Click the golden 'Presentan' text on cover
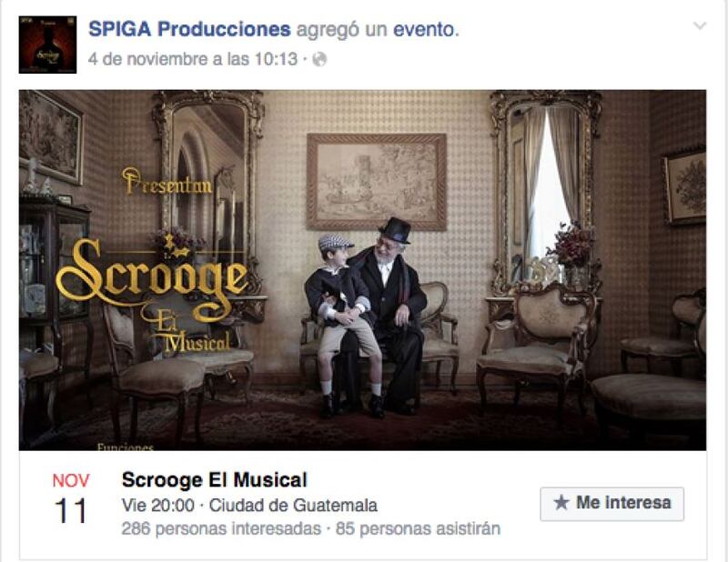The width and height of the screenshot is (728, 562). point(167,182)
